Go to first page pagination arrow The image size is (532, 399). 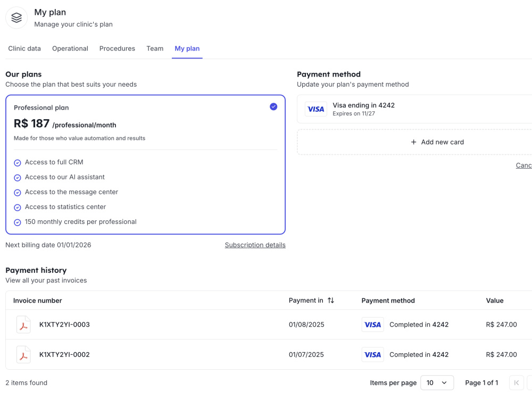tap(517, 383)
